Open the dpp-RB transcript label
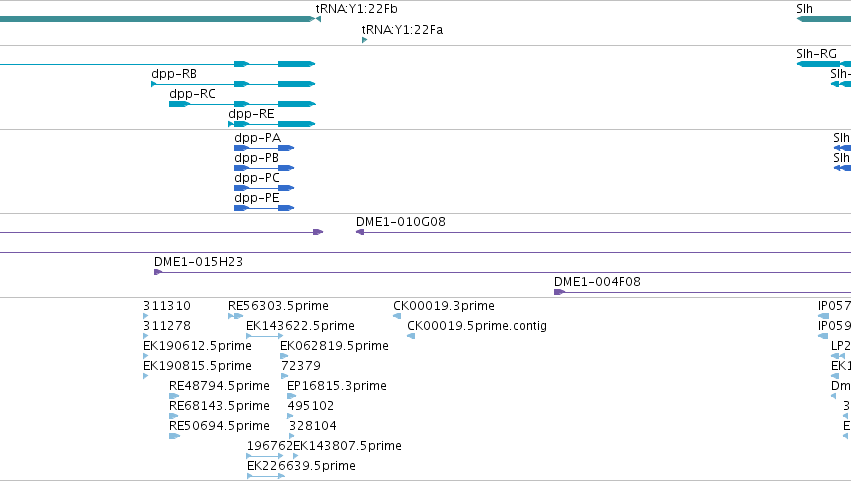This screenshot has width=851, height=481. coord(174,74)
